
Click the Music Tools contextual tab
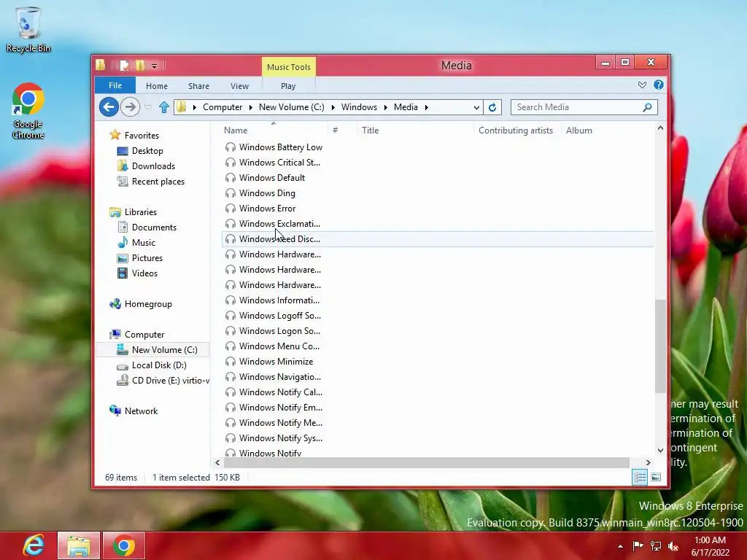(x=289, y=66)
